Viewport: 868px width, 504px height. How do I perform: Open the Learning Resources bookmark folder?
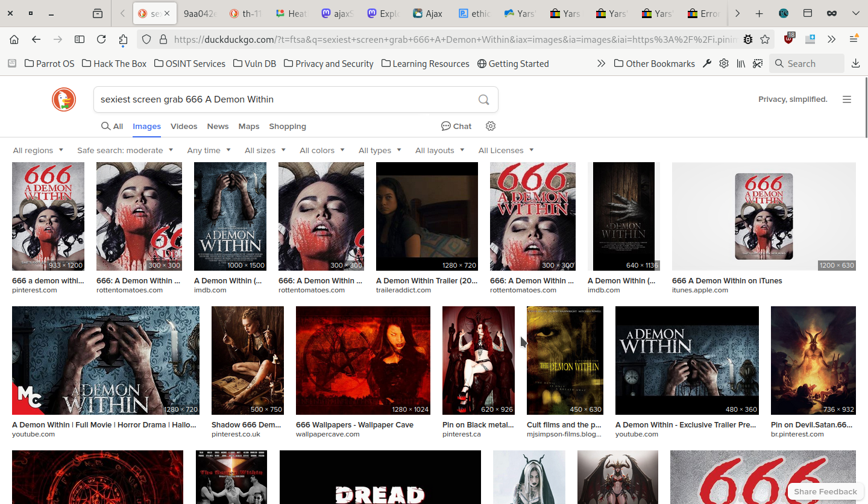426,63
